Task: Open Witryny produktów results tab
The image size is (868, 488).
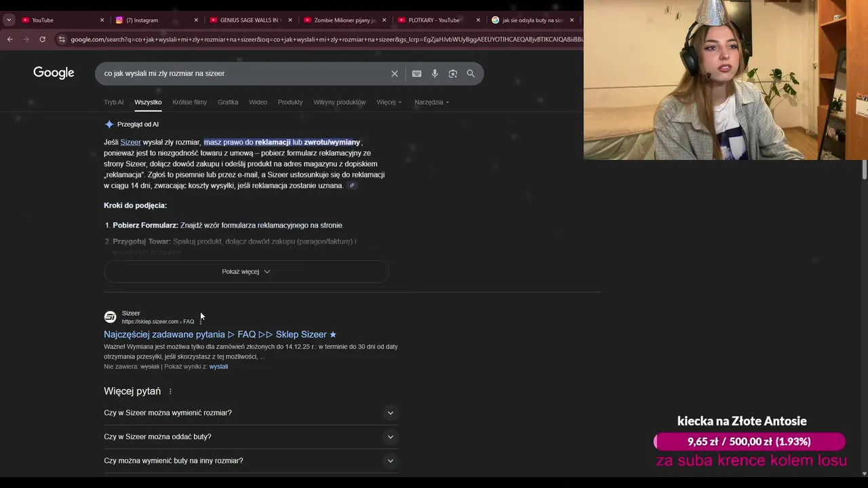Action: coord(339,102)
